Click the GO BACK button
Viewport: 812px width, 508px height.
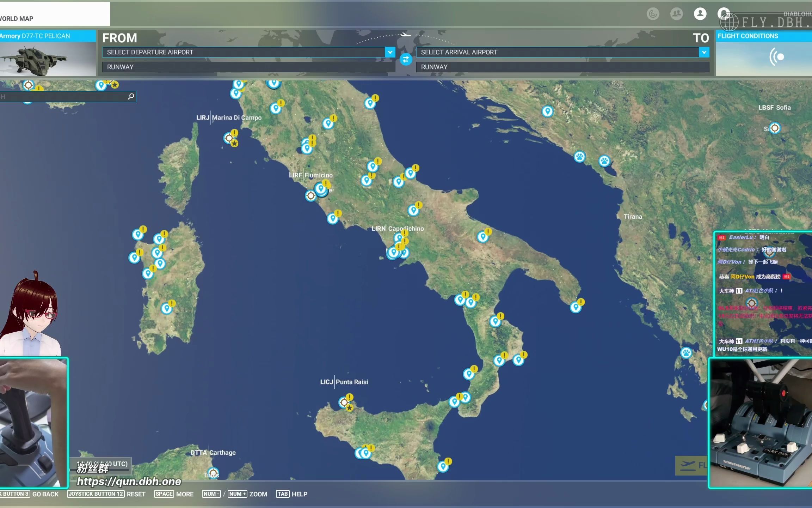(x=45, y=494)
